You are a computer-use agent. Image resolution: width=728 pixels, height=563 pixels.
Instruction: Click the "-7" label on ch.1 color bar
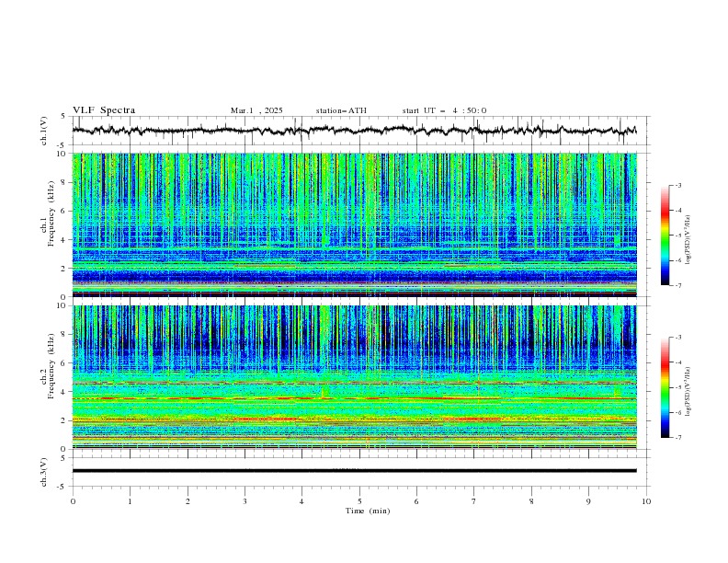point(677,285)
